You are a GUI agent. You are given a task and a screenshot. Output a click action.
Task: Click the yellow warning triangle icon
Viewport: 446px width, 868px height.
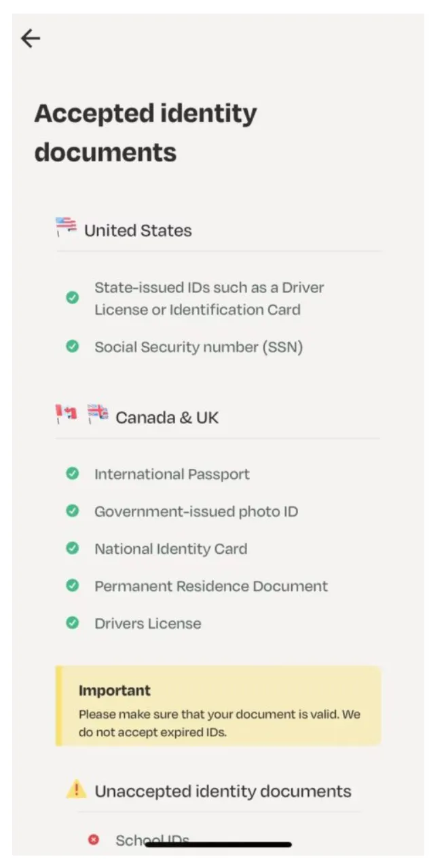[x=76, y=789]
